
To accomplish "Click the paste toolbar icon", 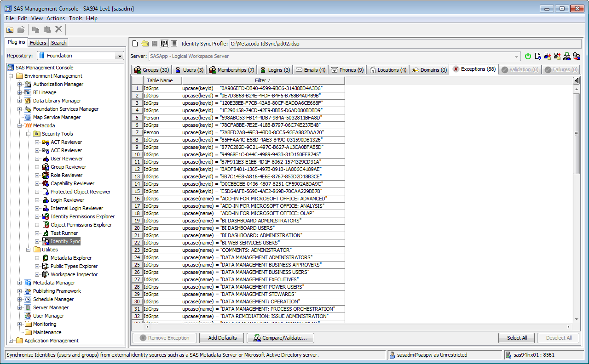I will point(47,29).
